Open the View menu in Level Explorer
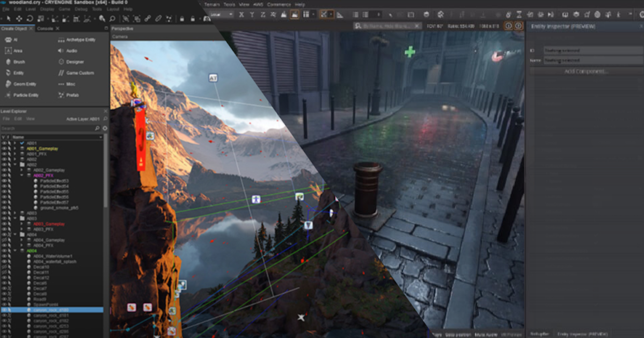The image size is (644, 338). click(x=30, y=119)
